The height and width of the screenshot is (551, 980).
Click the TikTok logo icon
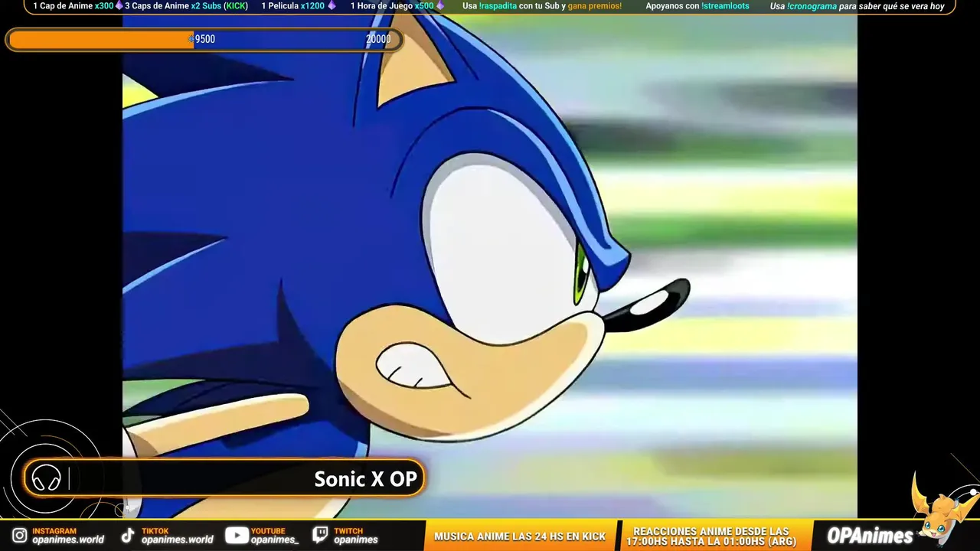(128, 536)
